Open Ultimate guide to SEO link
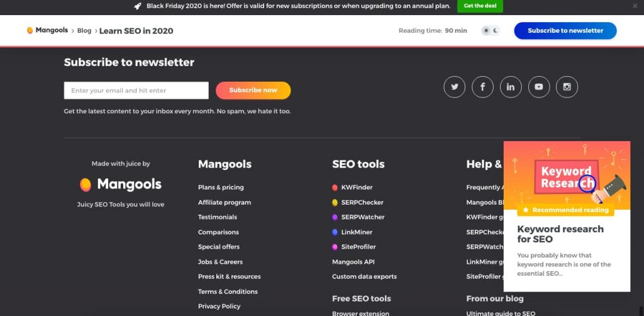The width and height of the screenshot is (644, 316). (501, 313)
